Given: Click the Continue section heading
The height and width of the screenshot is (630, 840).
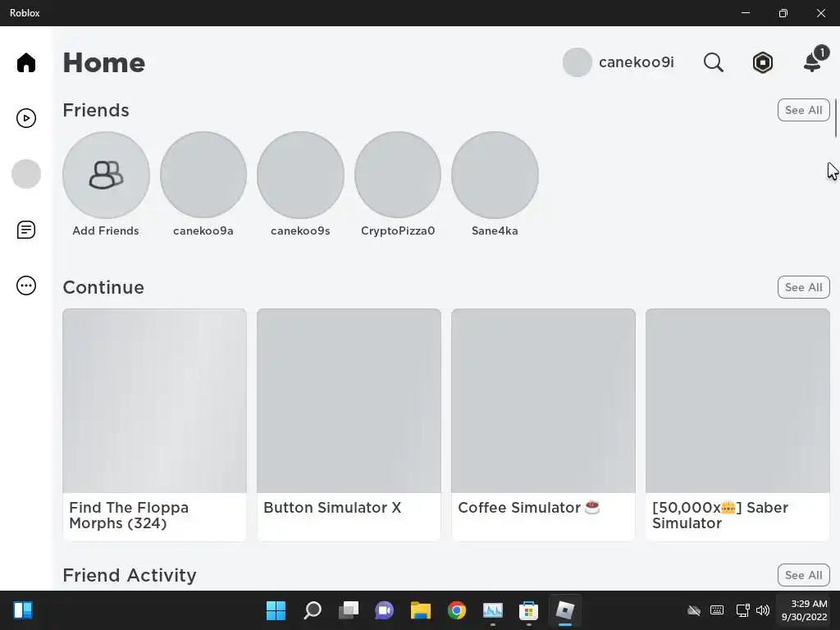Looking at the screenshot, I should coord(103,287).
